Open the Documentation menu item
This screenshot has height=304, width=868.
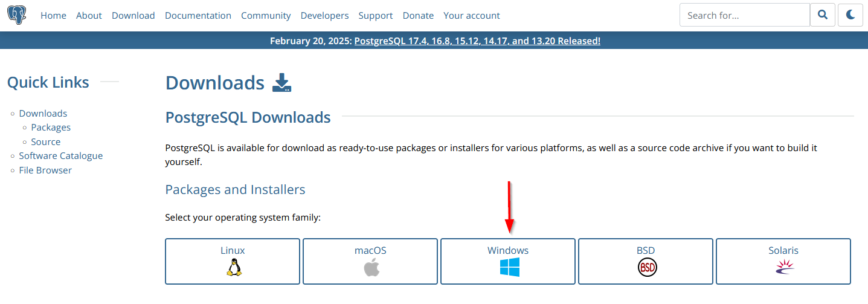(x=198, y=16)
